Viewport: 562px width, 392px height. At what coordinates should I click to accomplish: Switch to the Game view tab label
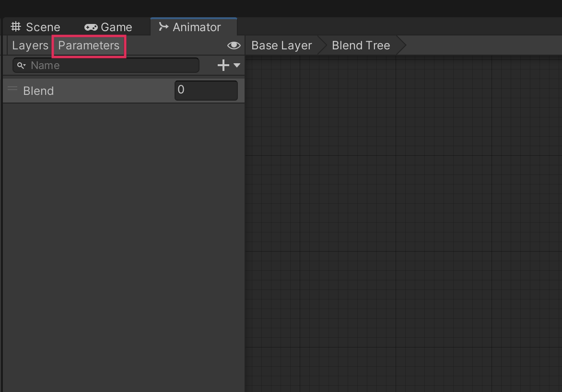(x=116, y=27)
